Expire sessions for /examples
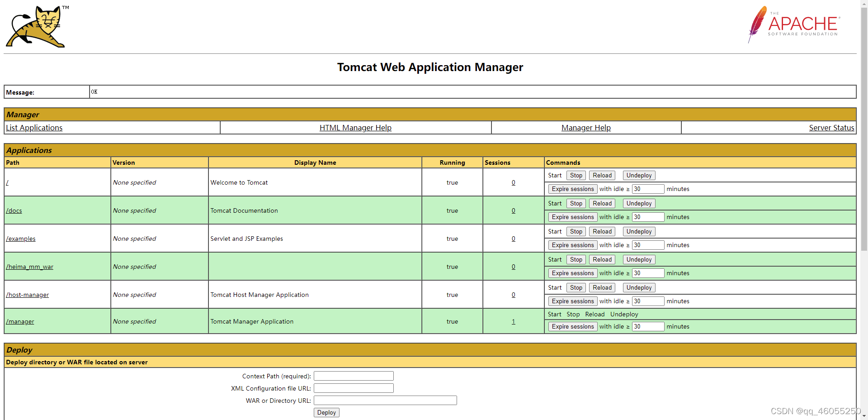This screenshot has width=868, height=420. (573, 245)
